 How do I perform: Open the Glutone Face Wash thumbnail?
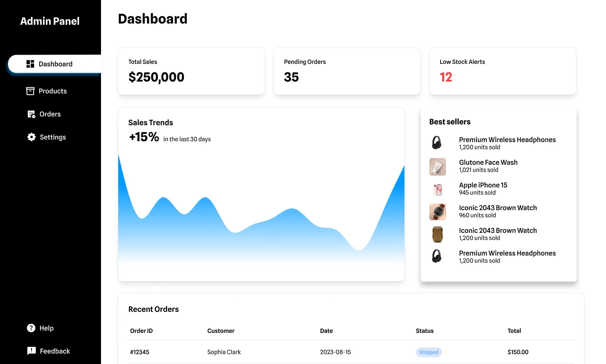point(438,167)
